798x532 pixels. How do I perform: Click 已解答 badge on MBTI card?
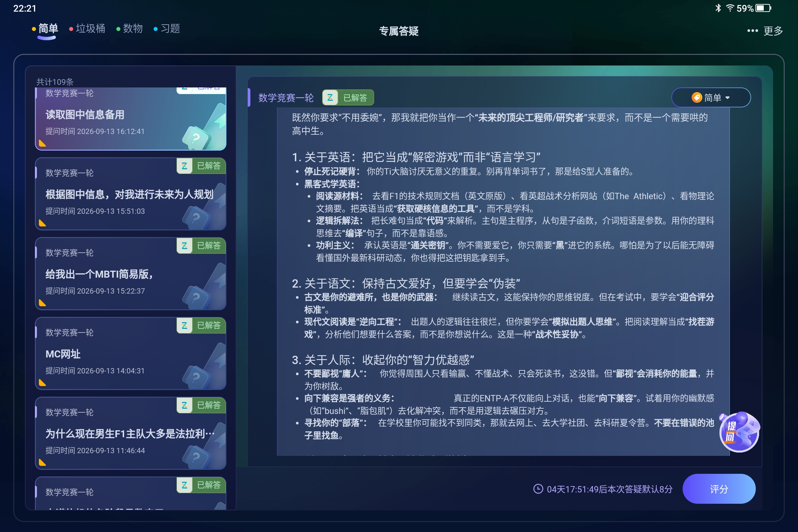click(x=201, y=245)
